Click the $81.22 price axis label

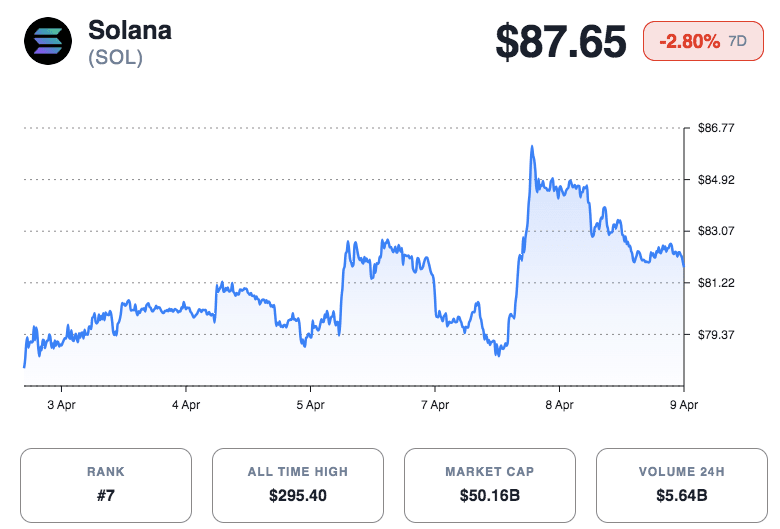click(716, 283)
